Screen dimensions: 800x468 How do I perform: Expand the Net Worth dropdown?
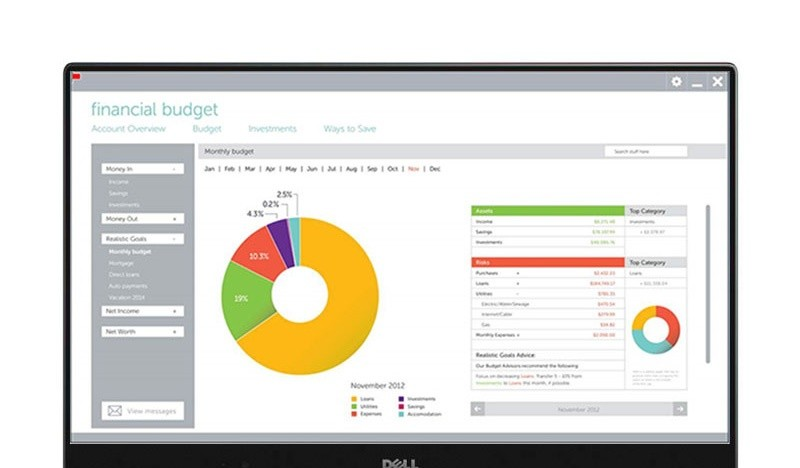pos(142,332)
